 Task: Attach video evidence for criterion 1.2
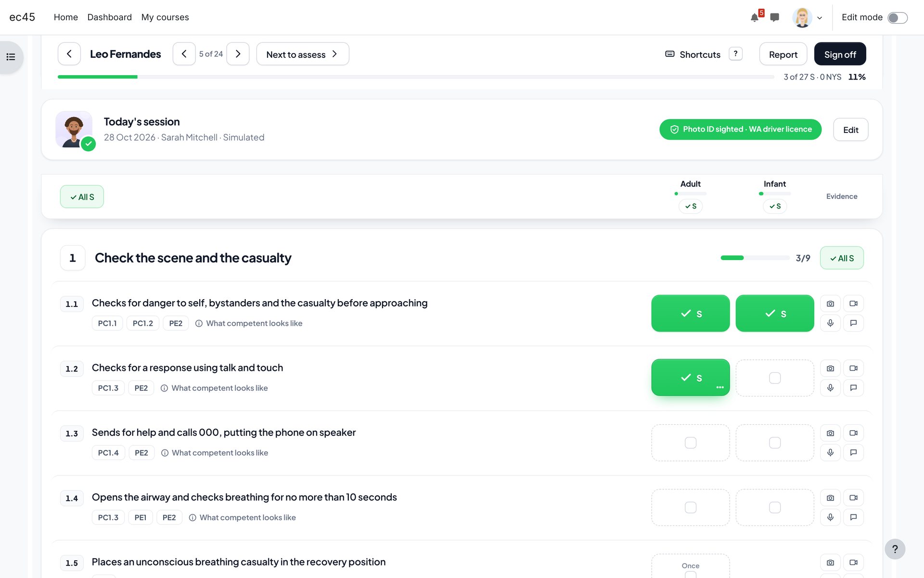point(853,368)
